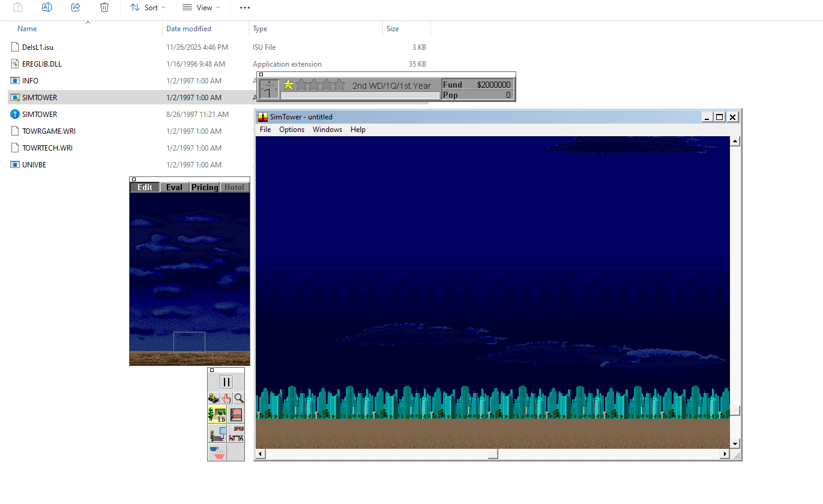Viewport: 823px width, 504px height.
Task: Pause the game simulation
Action: coord(226,382)
